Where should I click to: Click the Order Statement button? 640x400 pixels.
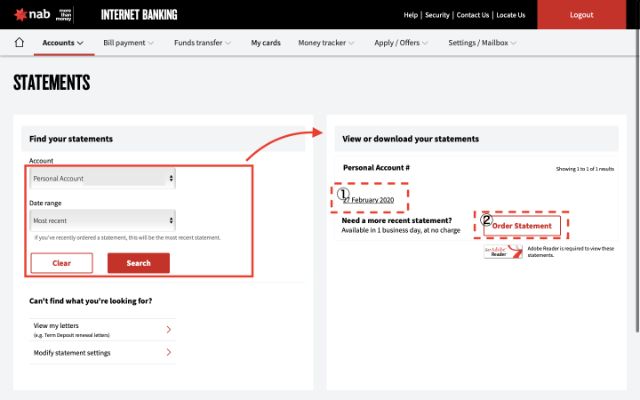click(522, 226)
